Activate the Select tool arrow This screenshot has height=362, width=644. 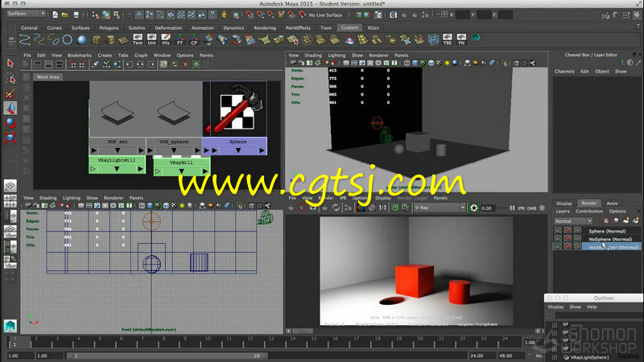pyautogui.click(x=10, y=64)
